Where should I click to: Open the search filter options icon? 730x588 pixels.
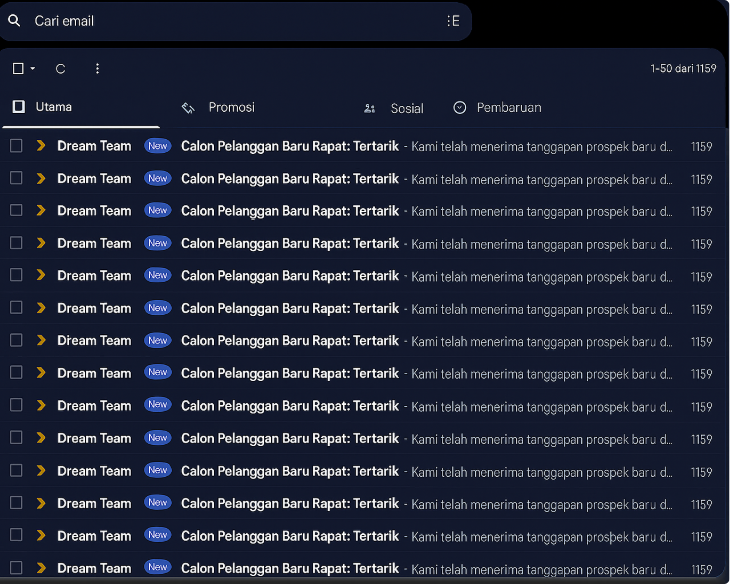[x=453, y=21]
